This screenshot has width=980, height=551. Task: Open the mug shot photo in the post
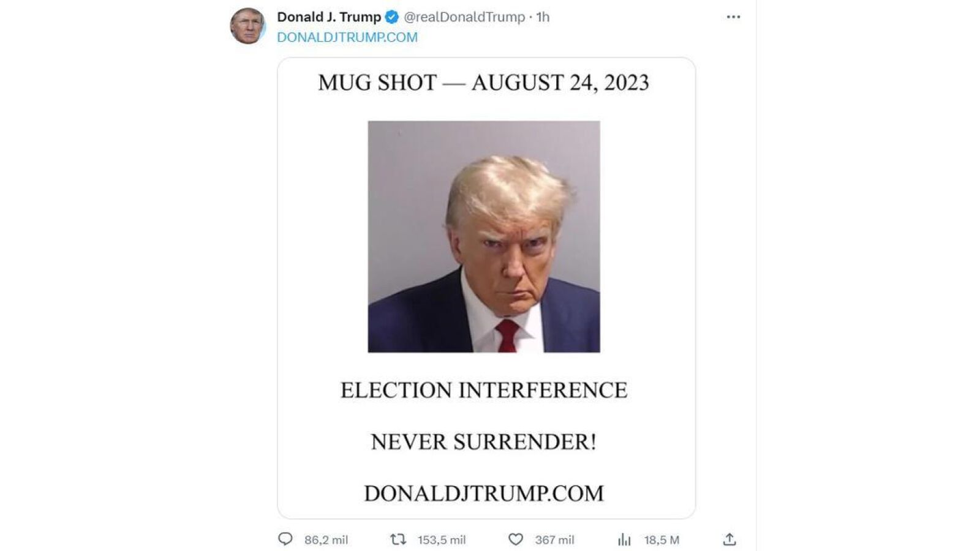click(x=484, y=236)
